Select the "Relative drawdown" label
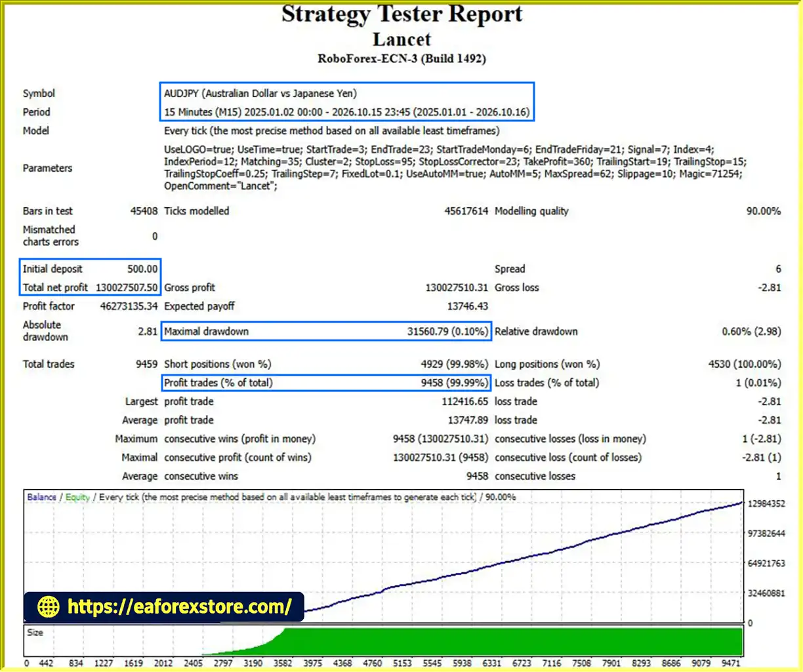This screenshot has height=672, width=803. click(536, 331)
